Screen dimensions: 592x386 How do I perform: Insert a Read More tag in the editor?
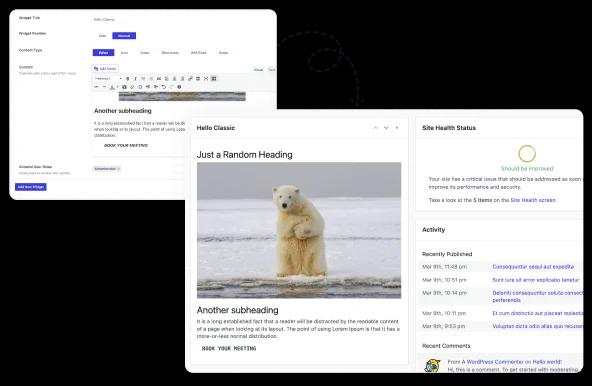click(x=198, y=79)
